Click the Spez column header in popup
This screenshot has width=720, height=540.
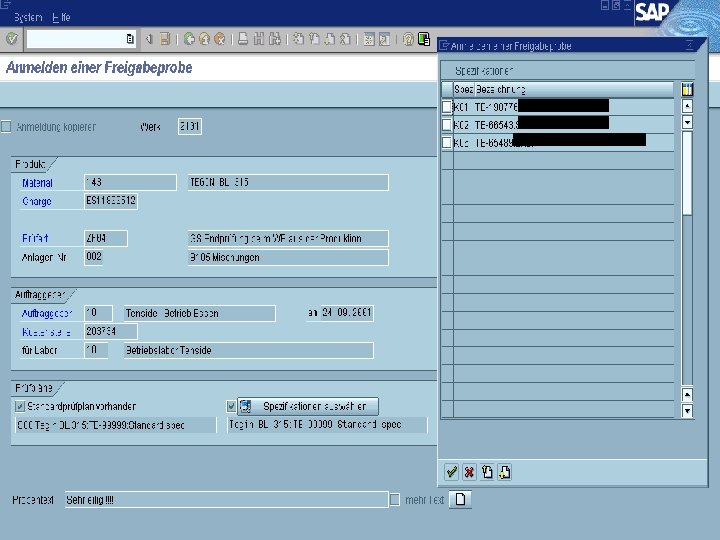click(463, 89)
